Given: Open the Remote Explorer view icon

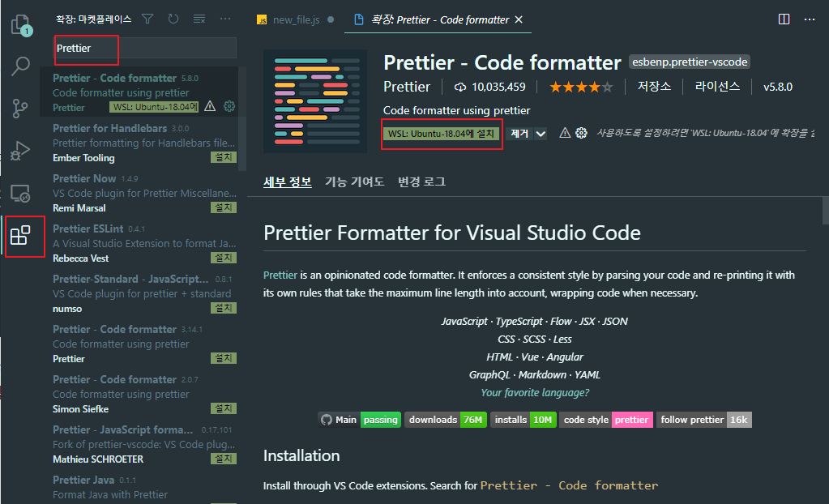Looking at the screenshot, I should coord(20,193).
